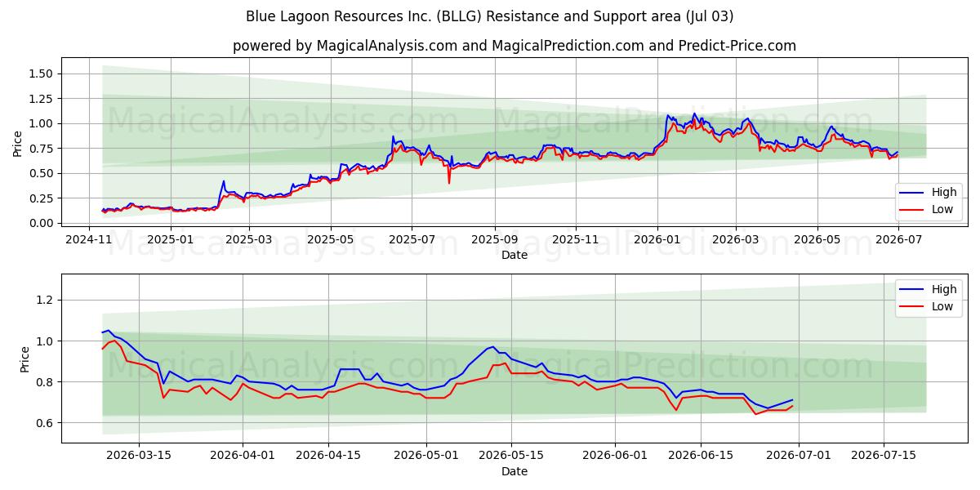Click the '2026-06-15' date tick label
Image resolution: width=980 pixels, height=490 pixels.
pos(700,456)
